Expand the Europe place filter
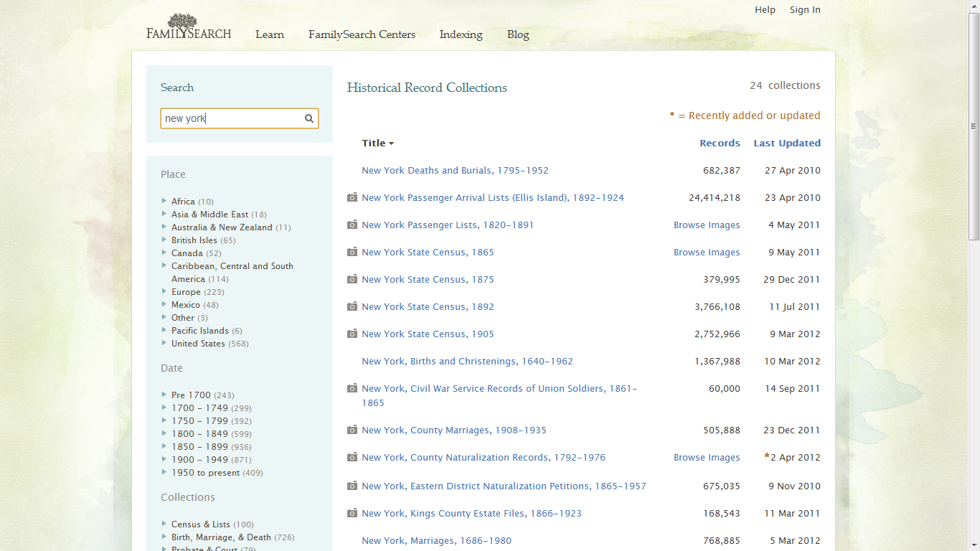Image resolution: width=980 pixels, height=551 pixels. pos(164,291)
